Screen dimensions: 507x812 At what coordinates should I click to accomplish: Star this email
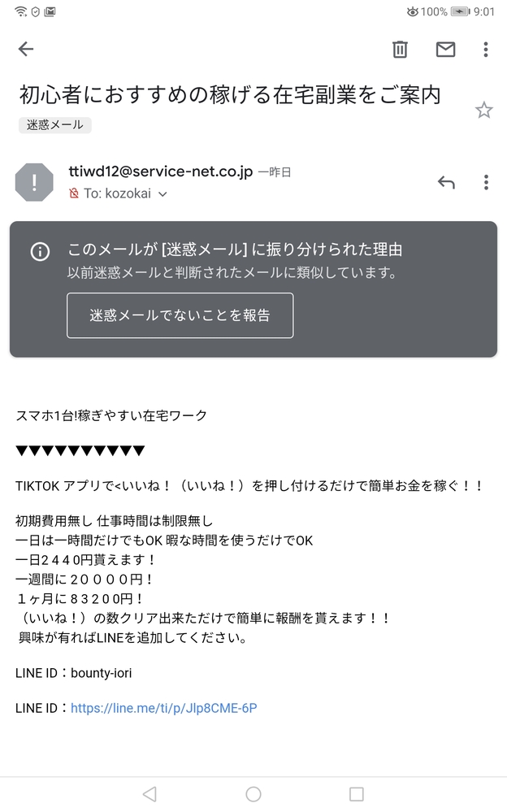click(483, 111)
